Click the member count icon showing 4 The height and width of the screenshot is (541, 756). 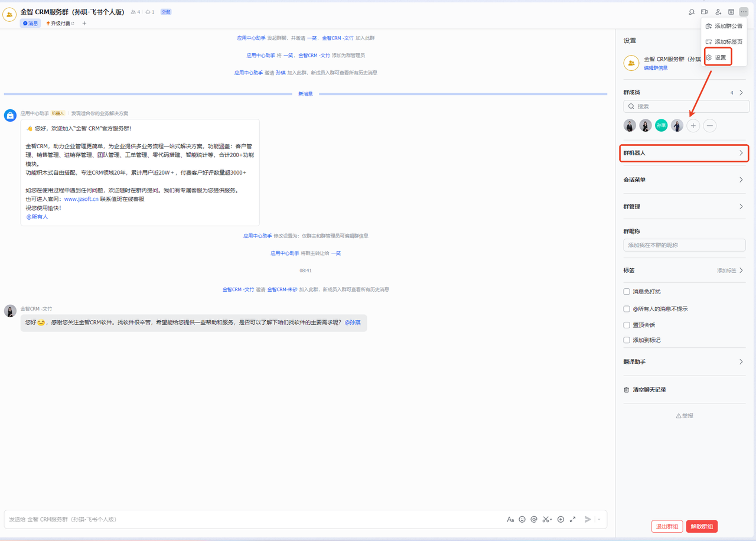pyautogui.click(x=135, y=12)
